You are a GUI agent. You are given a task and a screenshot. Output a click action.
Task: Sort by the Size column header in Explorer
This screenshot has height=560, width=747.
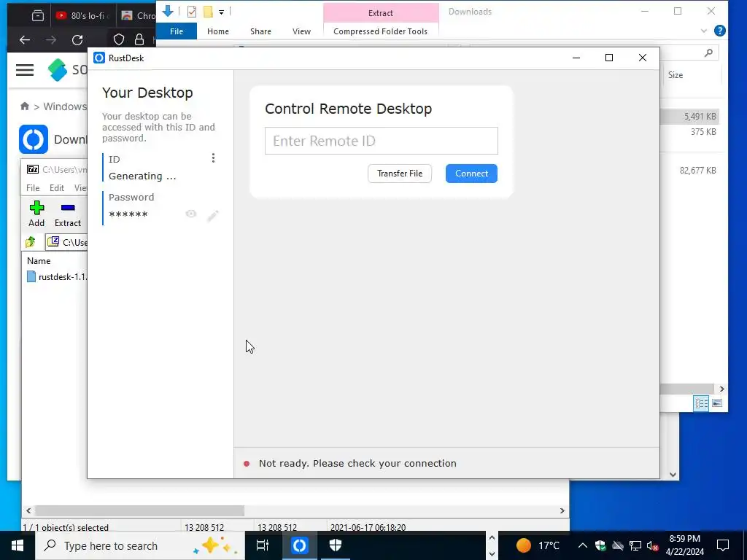point(675,75)
